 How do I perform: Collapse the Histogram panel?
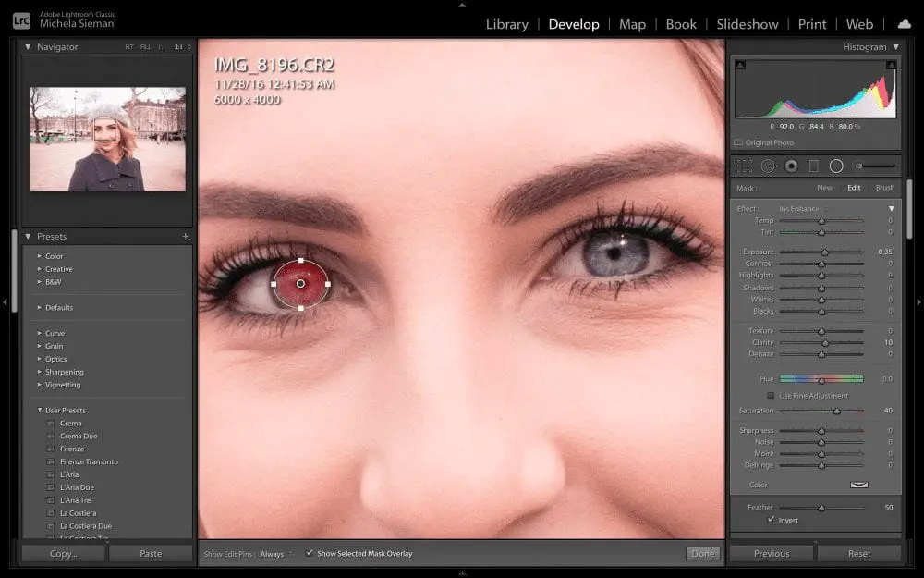895,46
